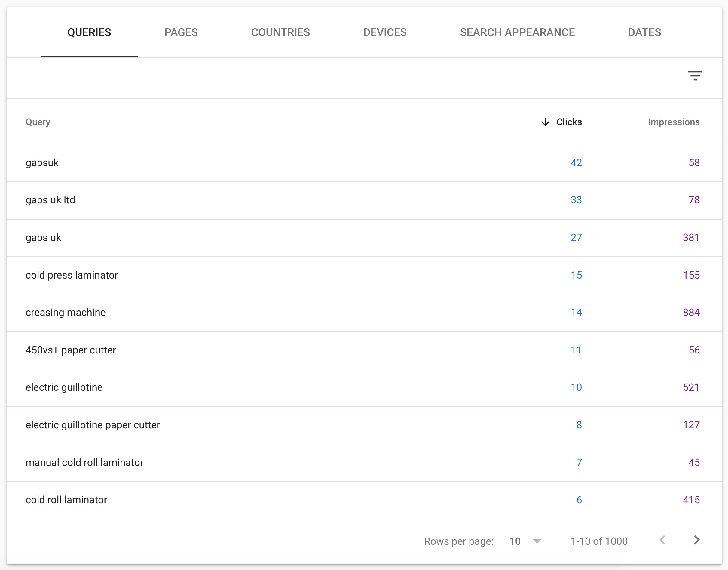The image size is (728, 570).
Task: Click the Query column header
Action: pos(38,122)
